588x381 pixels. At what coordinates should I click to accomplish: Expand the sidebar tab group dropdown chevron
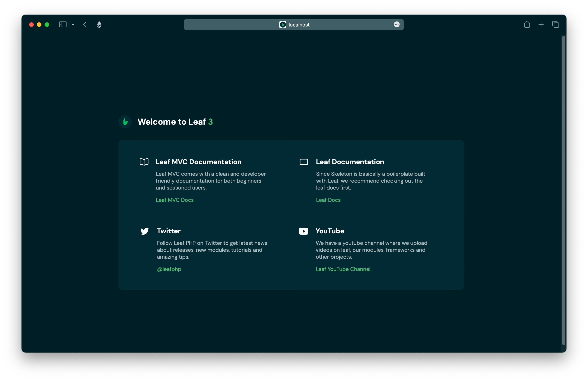73,24
